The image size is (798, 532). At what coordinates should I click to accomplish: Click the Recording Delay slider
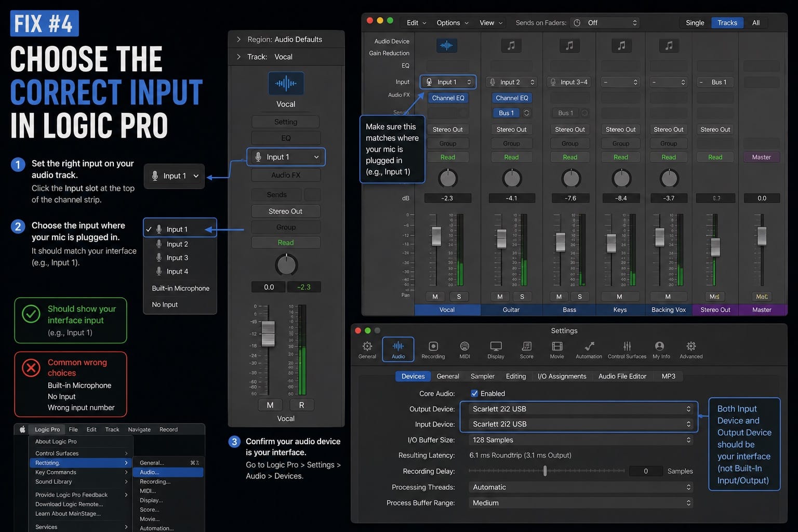click(547, 471)
